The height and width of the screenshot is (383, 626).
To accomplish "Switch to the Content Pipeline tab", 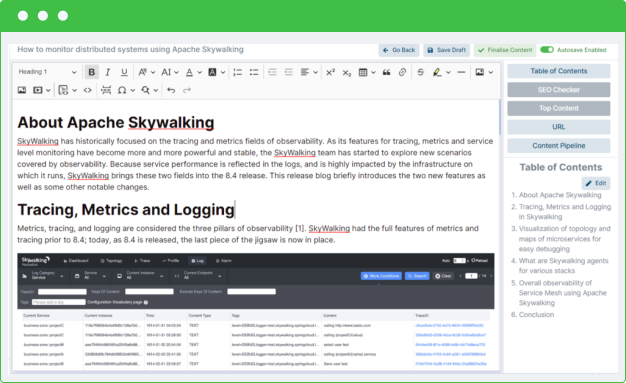I will pos(559,145).
